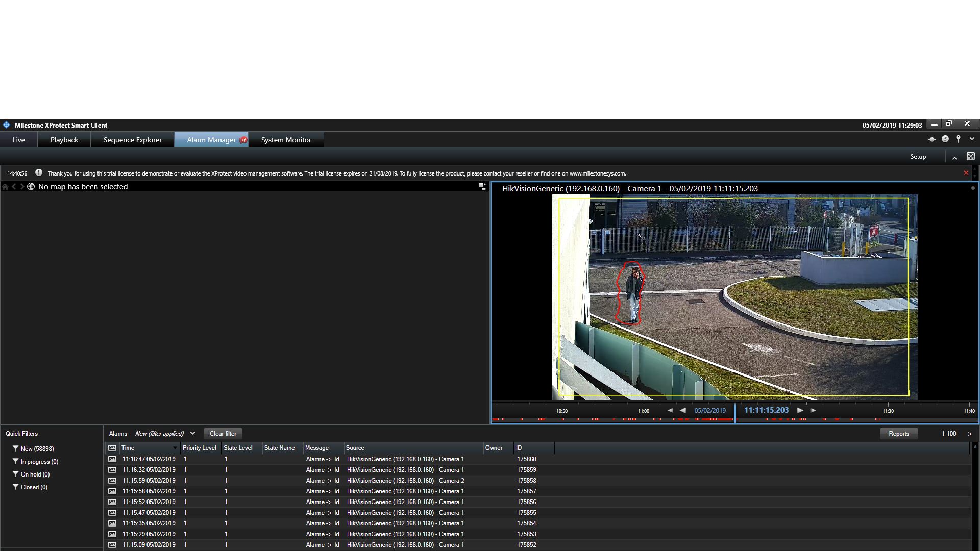Open the alarm filter dropdown arrow
Viewport: 980px width, 551px height.
pos(192,433)
